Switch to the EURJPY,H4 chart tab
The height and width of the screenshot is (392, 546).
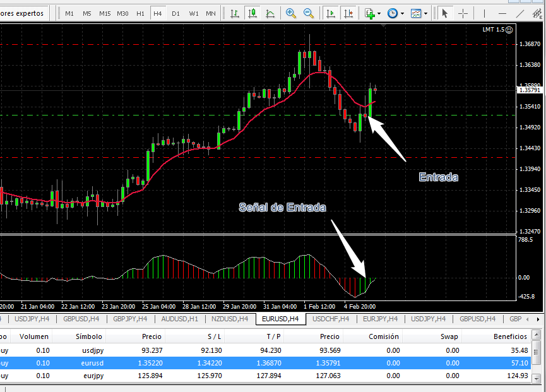pos(380,319)
